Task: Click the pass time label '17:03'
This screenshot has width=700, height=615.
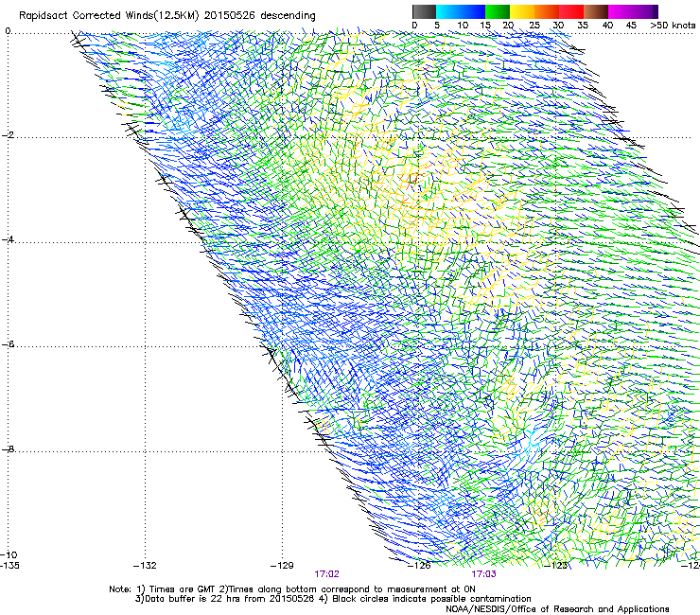Action: pos(484,574)
